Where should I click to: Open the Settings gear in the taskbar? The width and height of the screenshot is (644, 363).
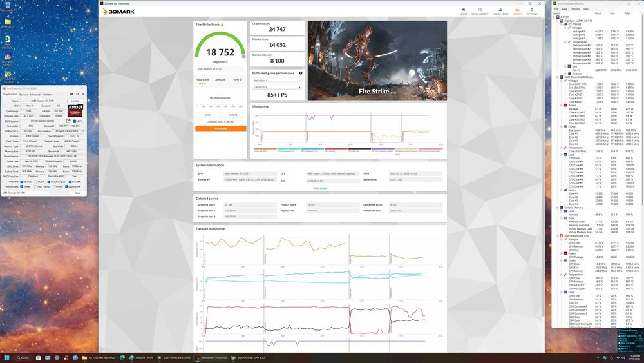click(x=57, y=358)
